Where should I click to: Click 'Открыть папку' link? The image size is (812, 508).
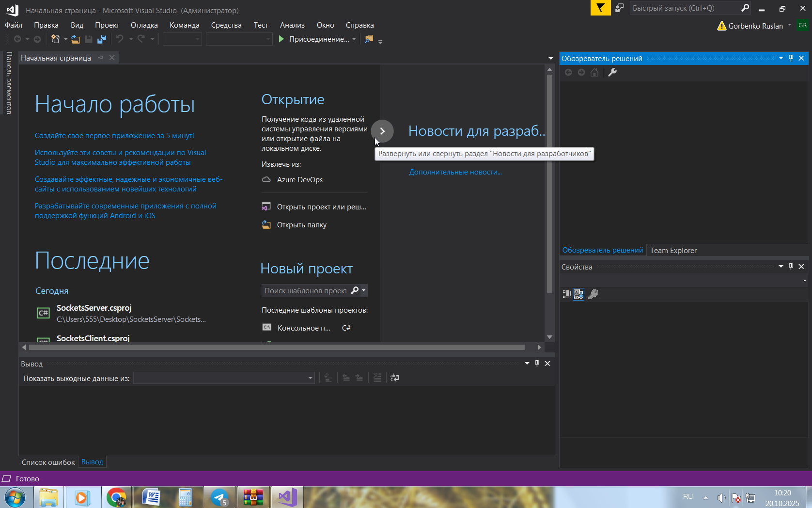click(301, 225)
